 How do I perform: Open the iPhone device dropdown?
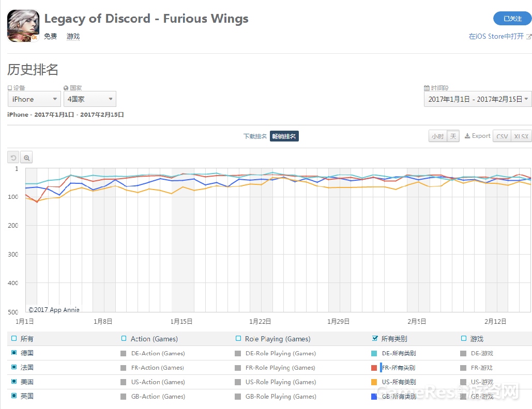coord(34,99)
